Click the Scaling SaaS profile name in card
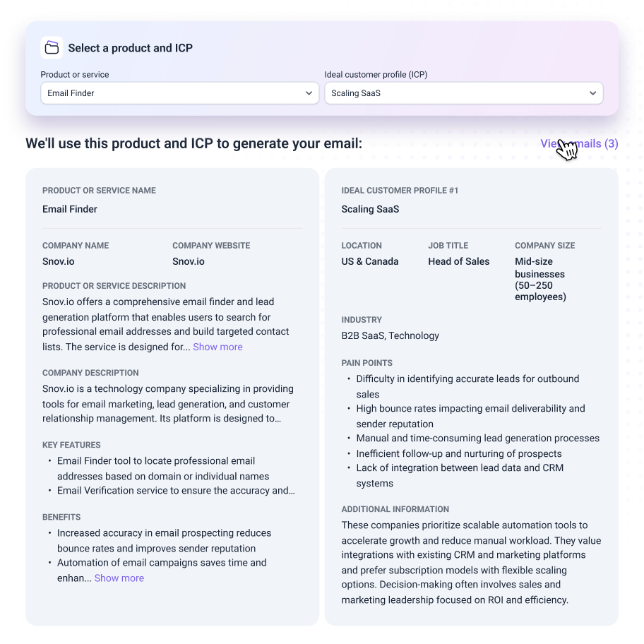644x644 pixels. [x=370, y=209]
